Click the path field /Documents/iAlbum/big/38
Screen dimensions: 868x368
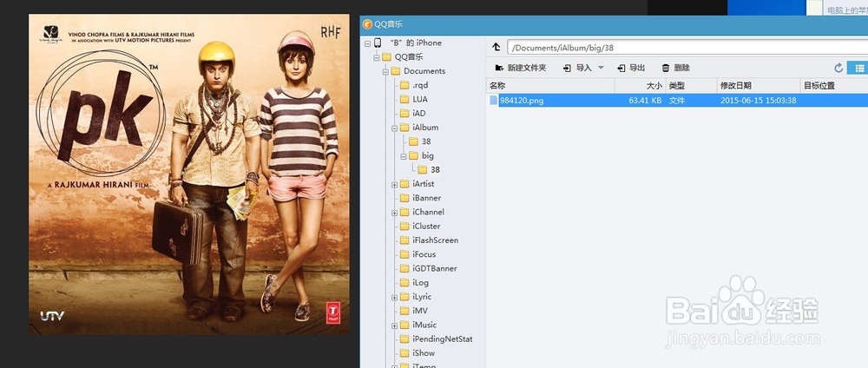[x=687, y=48]
